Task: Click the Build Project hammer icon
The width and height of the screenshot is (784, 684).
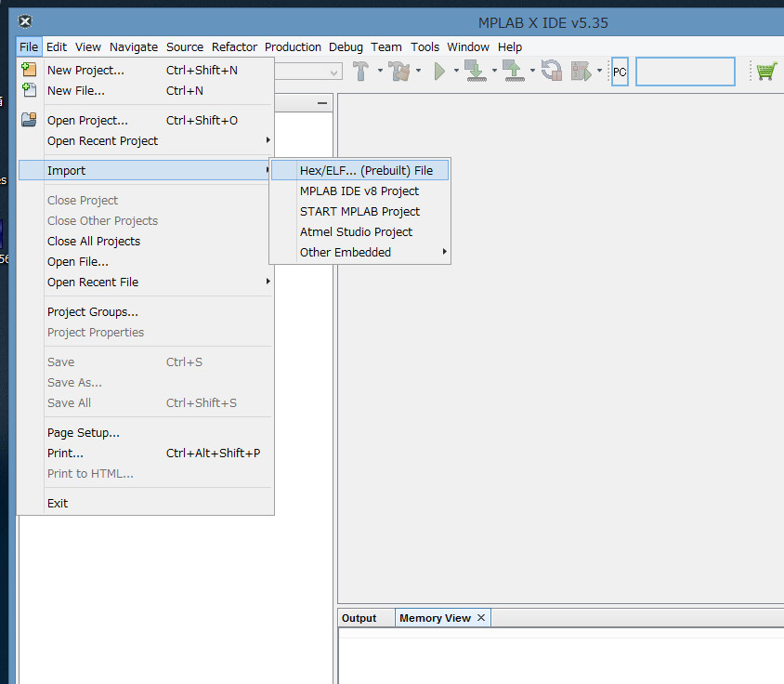Action: coord(360,71)
